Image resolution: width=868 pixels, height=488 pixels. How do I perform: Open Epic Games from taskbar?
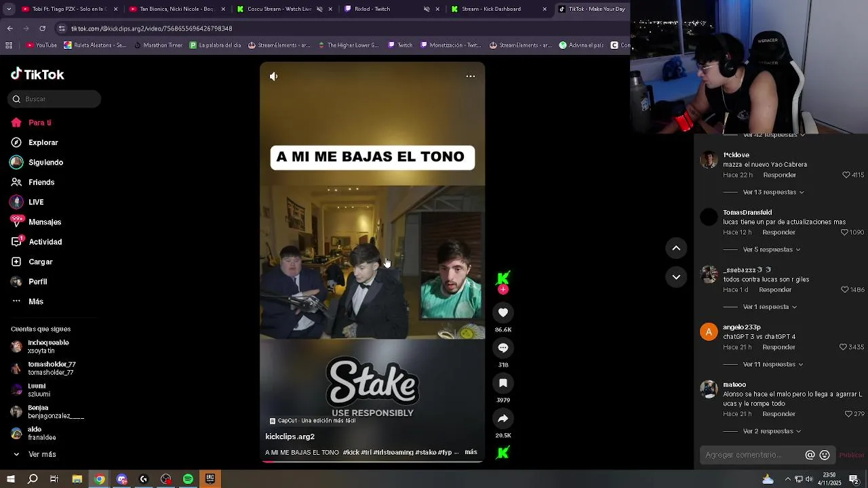[x=210, y=479]
